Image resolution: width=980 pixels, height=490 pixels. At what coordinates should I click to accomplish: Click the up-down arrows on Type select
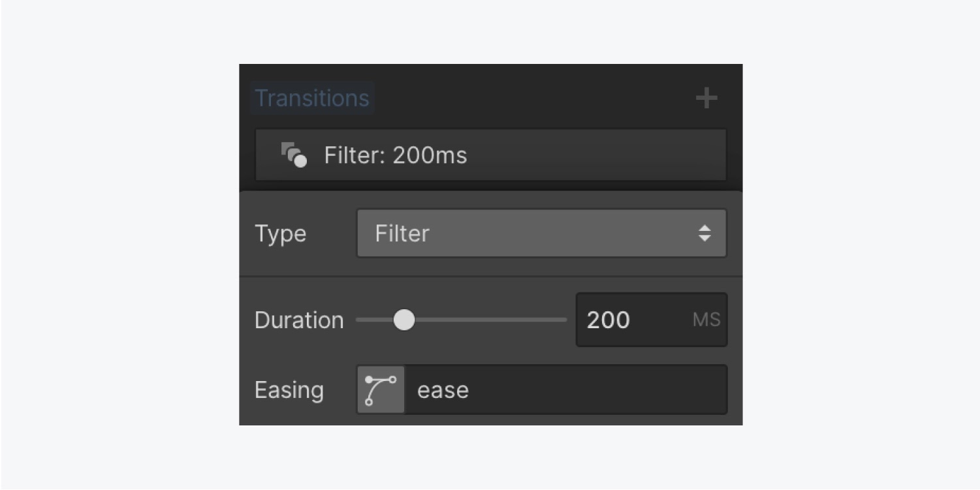(x=704, y=234)
